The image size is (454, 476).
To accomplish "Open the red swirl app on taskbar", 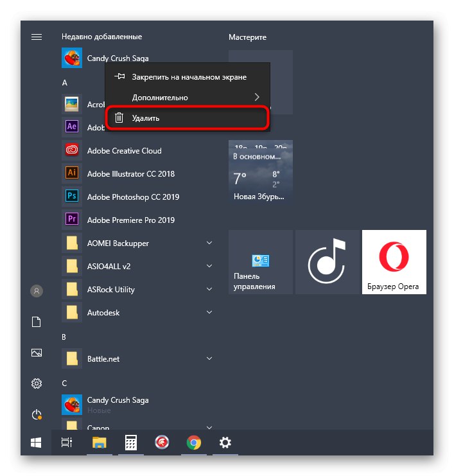I will point(162,443).
